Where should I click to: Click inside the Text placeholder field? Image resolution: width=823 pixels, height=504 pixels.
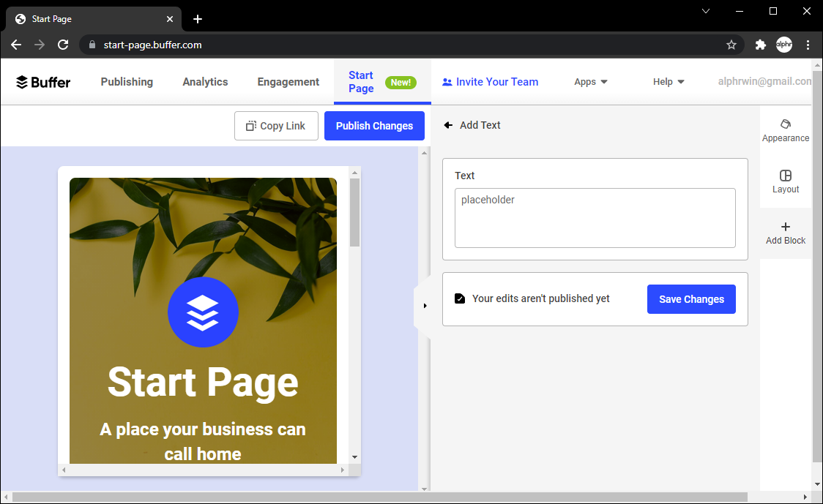tap(595, 218)
